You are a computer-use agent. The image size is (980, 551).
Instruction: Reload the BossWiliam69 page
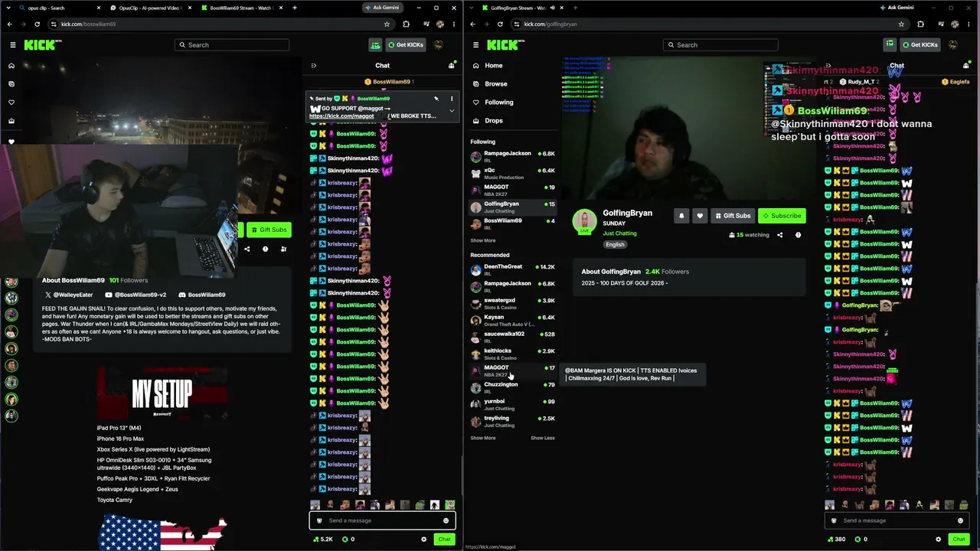pyautogui.click(x=37, y=24)
